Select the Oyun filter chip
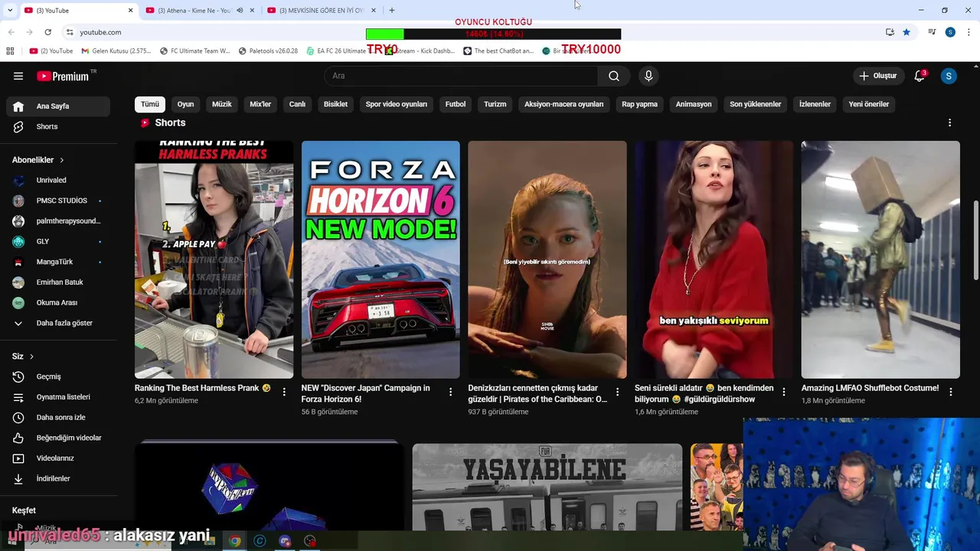Screen dimensions: 980x551 click(x=185, y=104)
